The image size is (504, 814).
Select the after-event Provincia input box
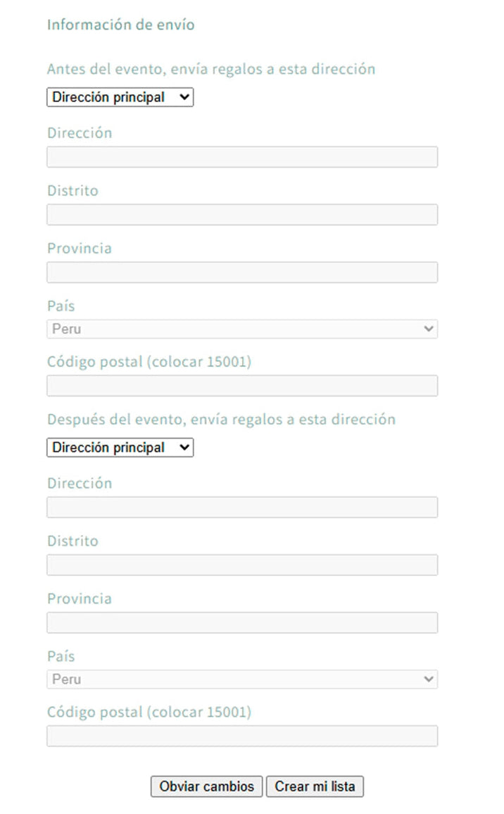(x=241, y=622)
